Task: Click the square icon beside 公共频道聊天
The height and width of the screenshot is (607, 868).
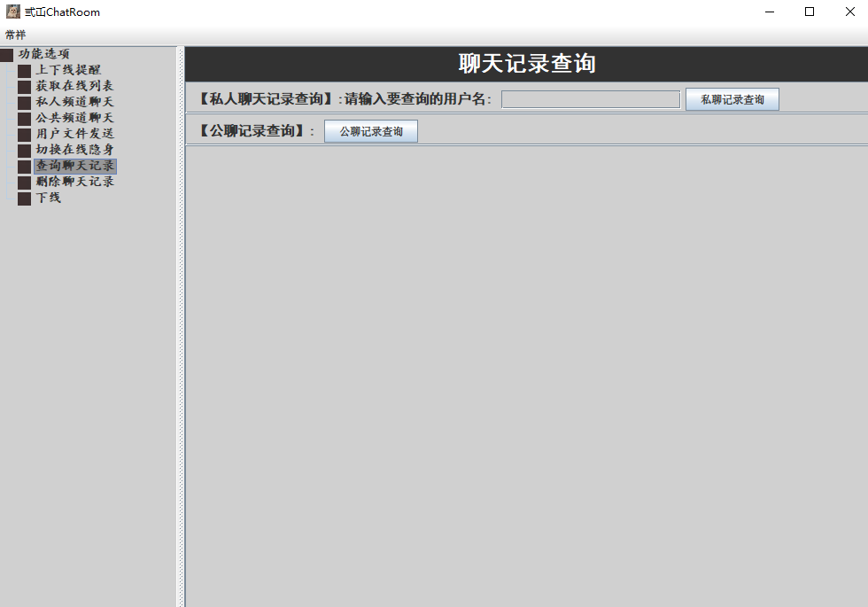Action: pos(24,117)
